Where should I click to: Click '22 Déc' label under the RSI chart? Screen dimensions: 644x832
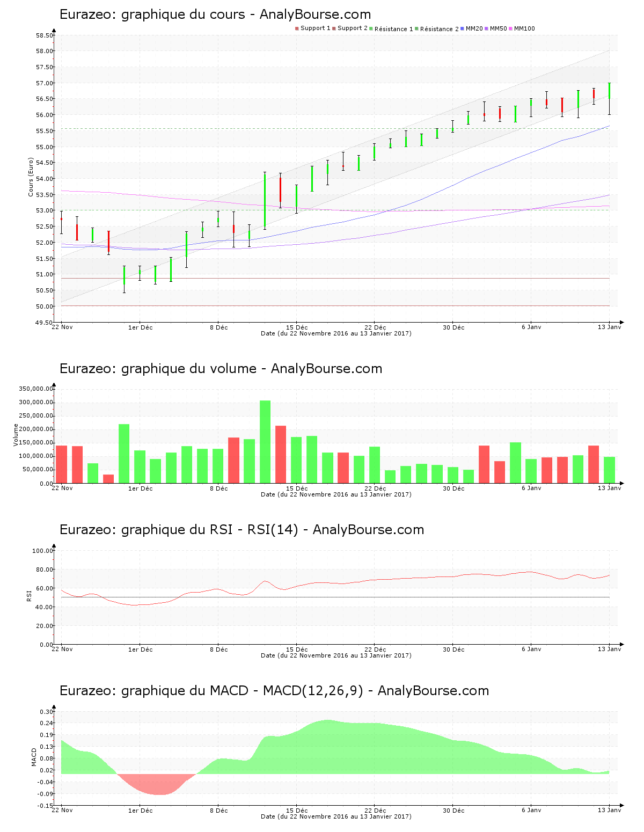[x=375, y=649]
